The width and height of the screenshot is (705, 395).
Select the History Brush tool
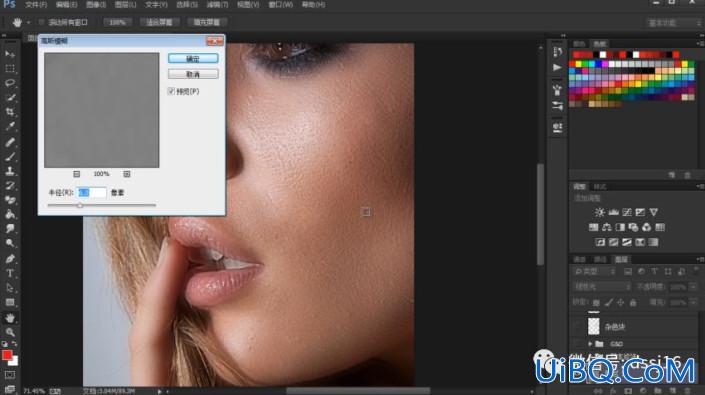coord(10,186)
